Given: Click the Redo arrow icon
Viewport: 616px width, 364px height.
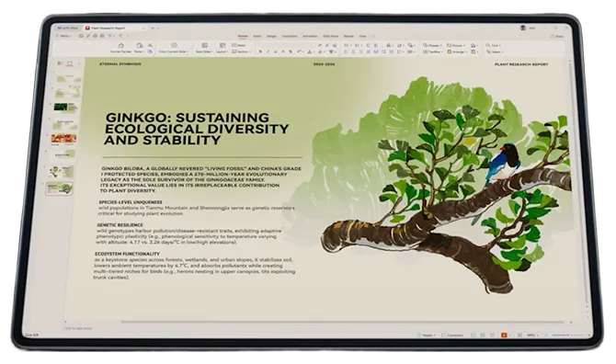Looking at the screenshot, I should 120,36.
